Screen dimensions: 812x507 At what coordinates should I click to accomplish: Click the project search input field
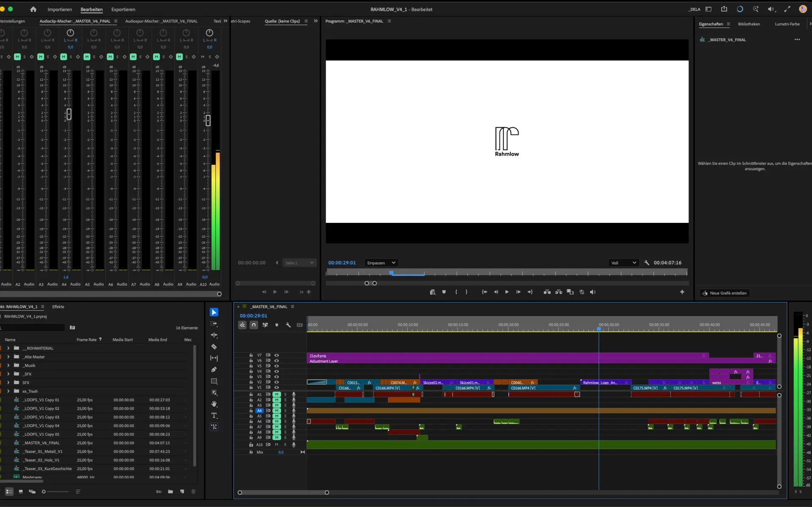point(33,328)
